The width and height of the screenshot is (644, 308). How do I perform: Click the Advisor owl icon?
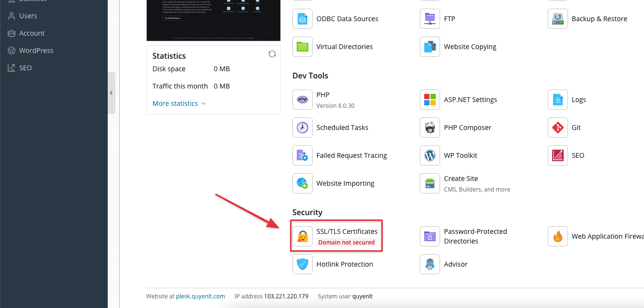430,264
